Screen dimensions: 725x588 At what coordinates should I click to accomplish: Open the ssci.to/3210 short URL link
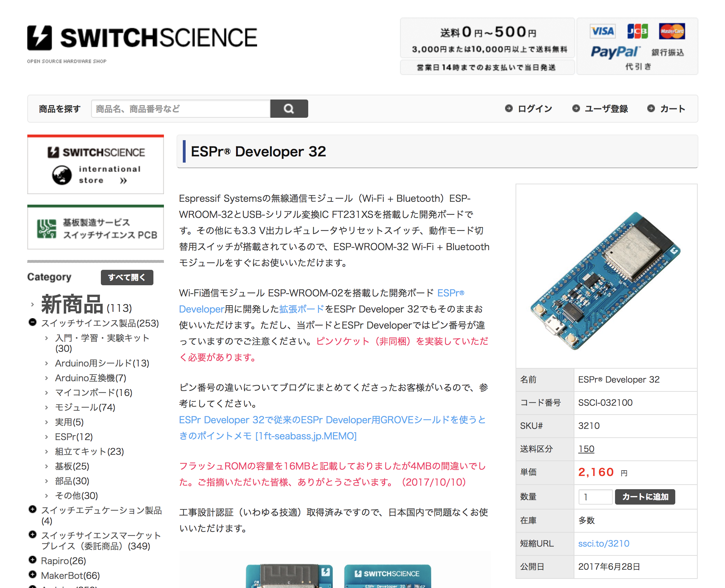coord(603,543)
